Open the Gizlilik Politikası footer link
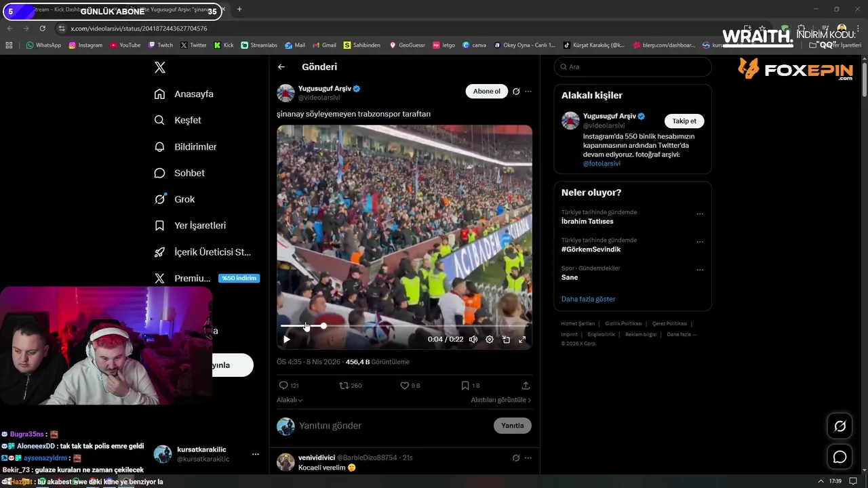Viewport: 868px width, 488px height. pyautogui.click(x=623, y=324)
